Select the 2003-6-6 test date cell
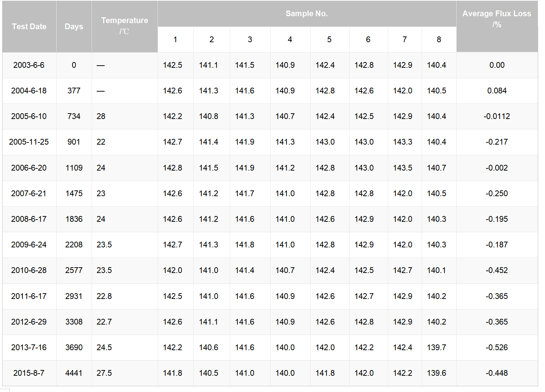Image resolution: width=545 pixels, height=392 pixels. coord(29,65)
